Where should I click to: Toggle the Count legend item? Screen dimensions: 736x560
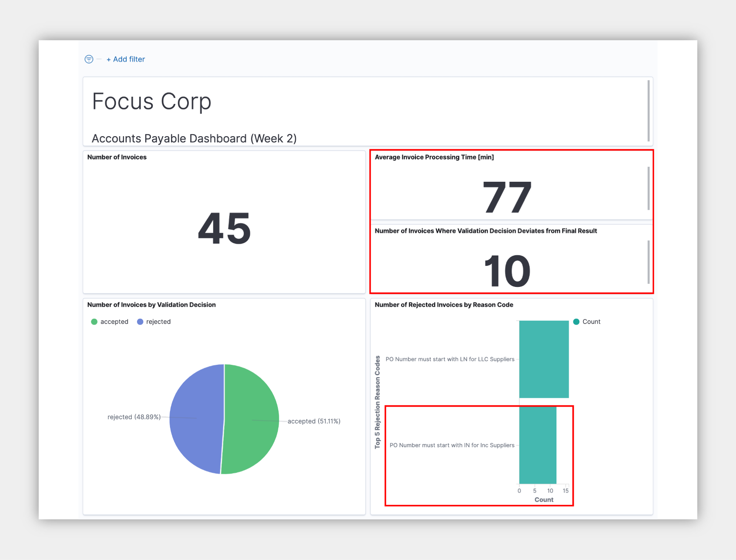pyautogui.click(x=586, y=321)
